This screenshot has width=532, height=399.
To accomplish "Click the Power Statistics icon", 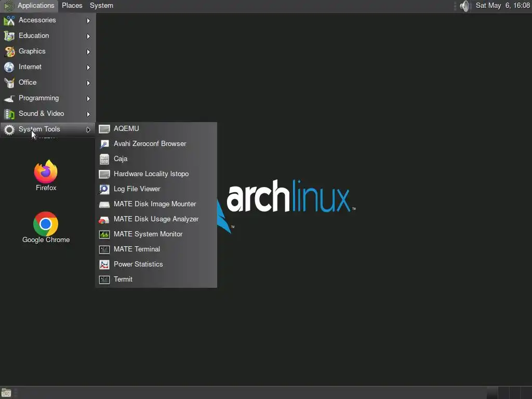I will pos(104,264).
